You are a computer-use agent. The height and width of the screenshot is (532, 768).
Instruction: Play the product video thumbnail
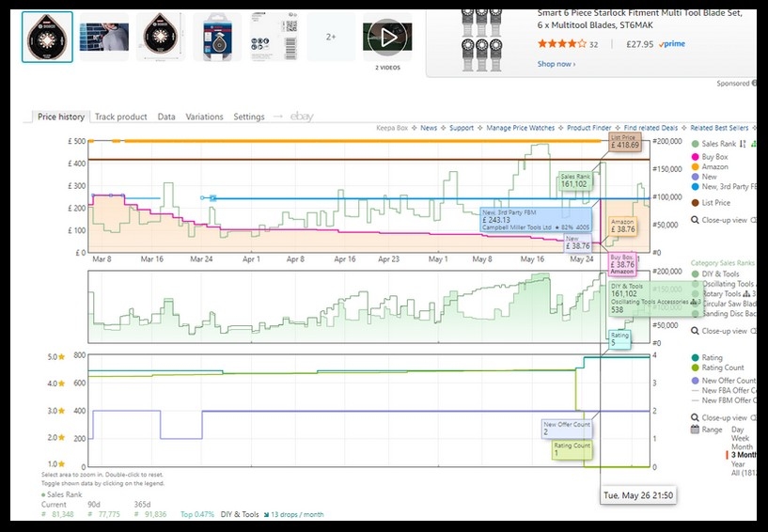click(x=387, y=38)
